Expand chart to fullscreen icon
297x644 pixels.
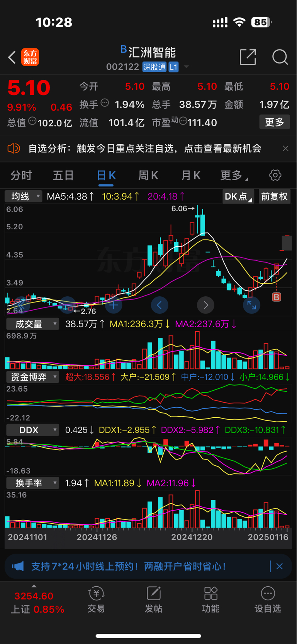pyautogui.click(x=251, y=305)
